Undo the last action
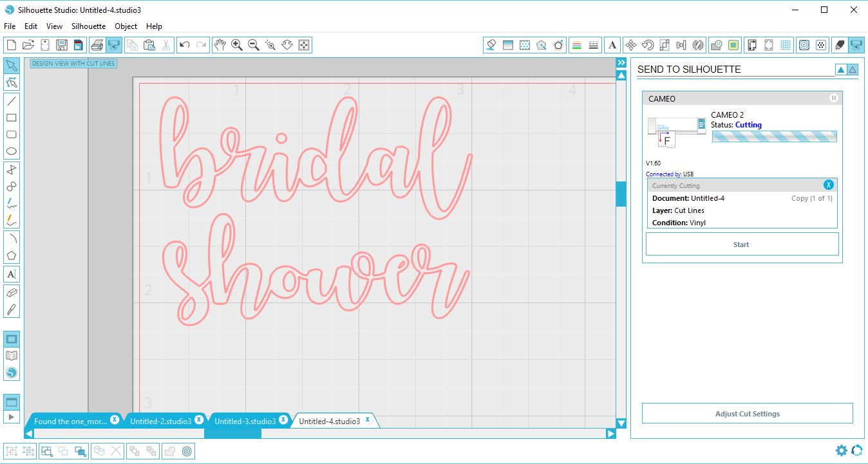This screenshot has height=464, width=868. point(185,45)
